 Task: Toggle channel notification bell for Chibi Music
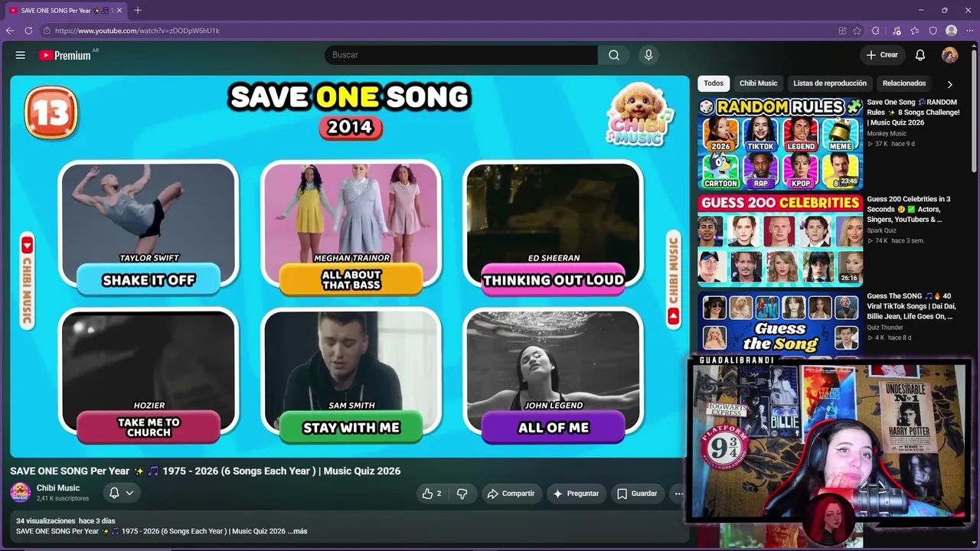pos(120,493)
